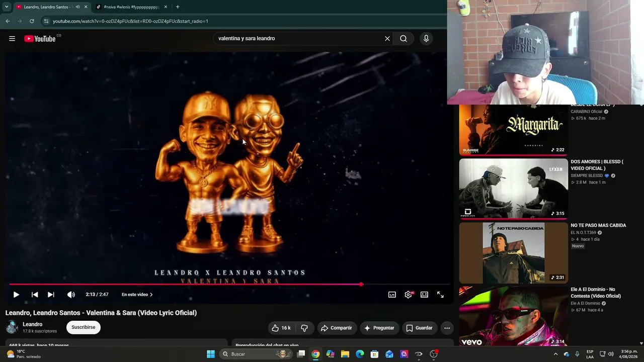The width and height of the screenshot is (644, 362).
Task: Share the video via Compartir
Action: [337, 328]
